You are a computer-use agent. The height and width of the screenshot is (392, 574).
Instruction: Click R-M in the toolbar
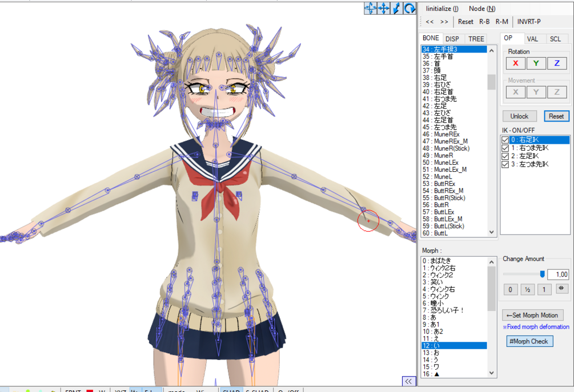tap(501, 22)
